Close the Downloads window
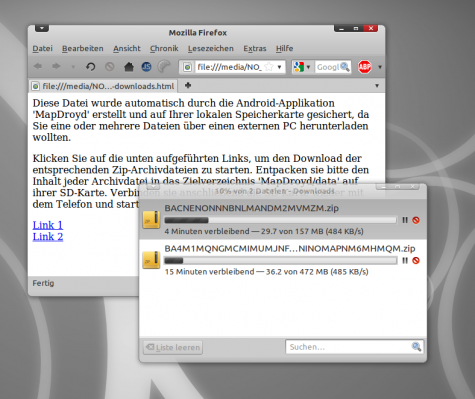This screenshot has width=475, height=399. tap(413, 187)
